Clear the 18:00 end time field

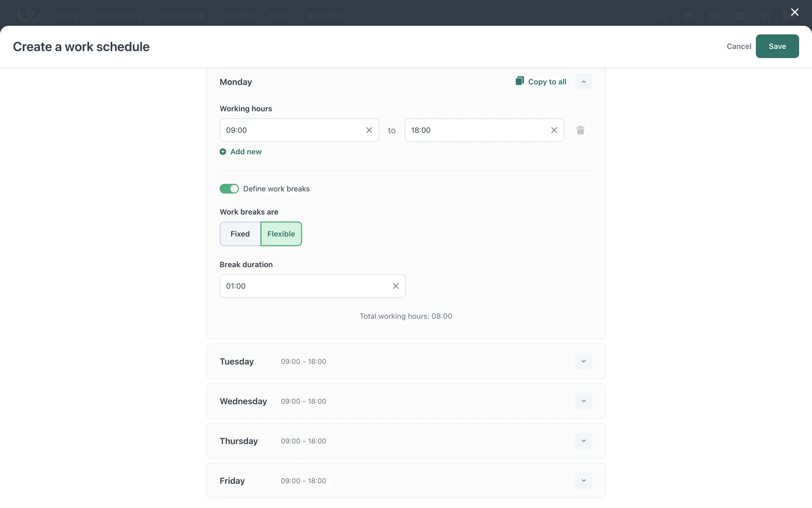(x=554, y=130)
